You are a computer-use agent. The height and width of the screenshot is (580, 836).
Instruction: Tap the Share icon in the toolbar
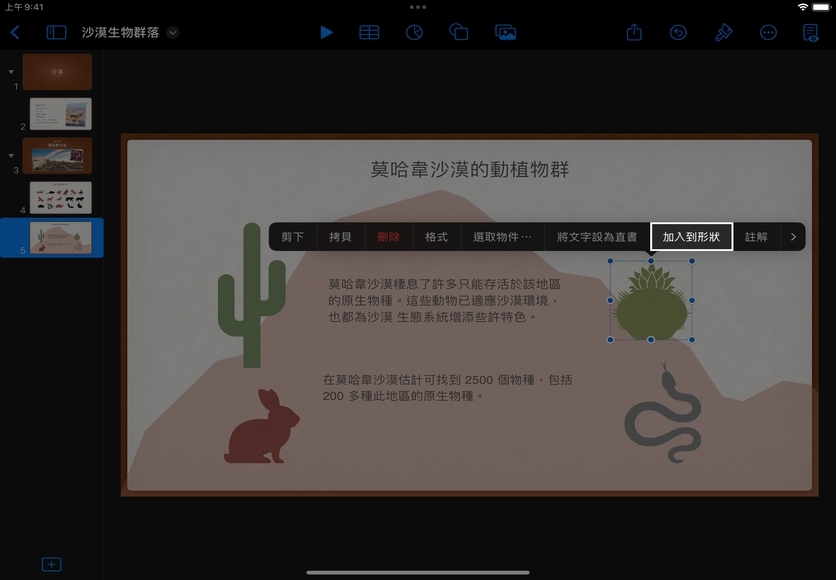coord(634,32)
